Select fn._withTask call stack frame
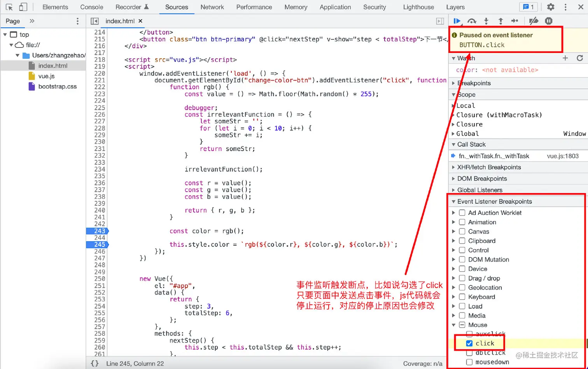This screenshot has width=588, height=369. (494, 156)
